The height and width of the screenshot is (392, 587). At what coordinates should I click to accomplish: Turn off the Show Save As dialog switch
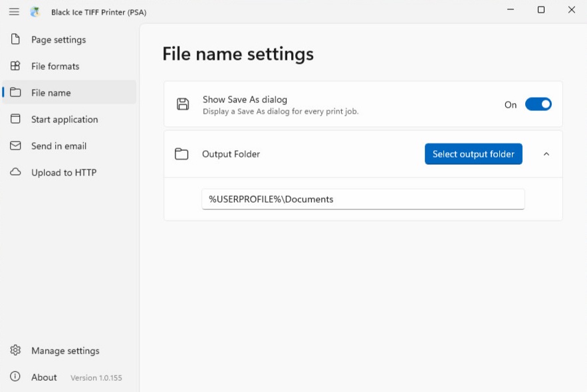538,104
